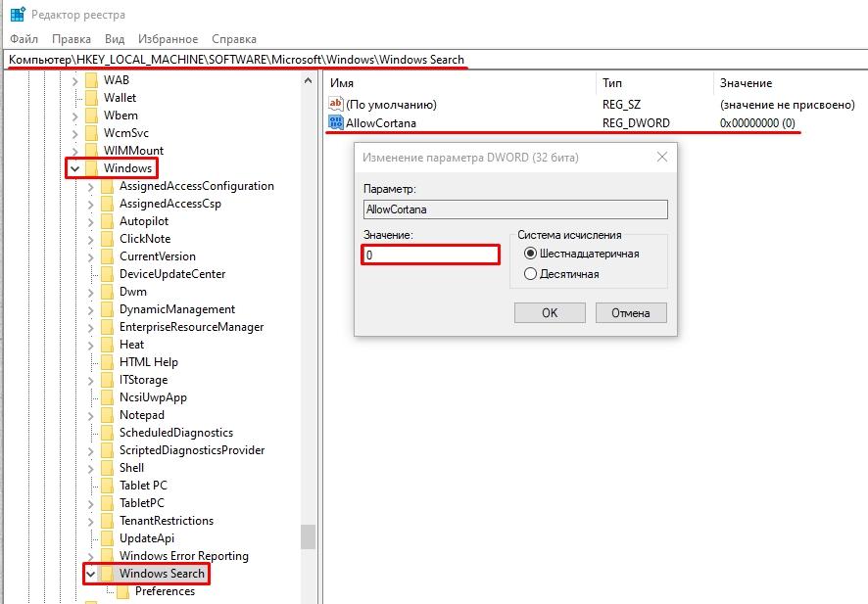Expand the AssignedAccessConfiguration node

[x=90, y=186]
